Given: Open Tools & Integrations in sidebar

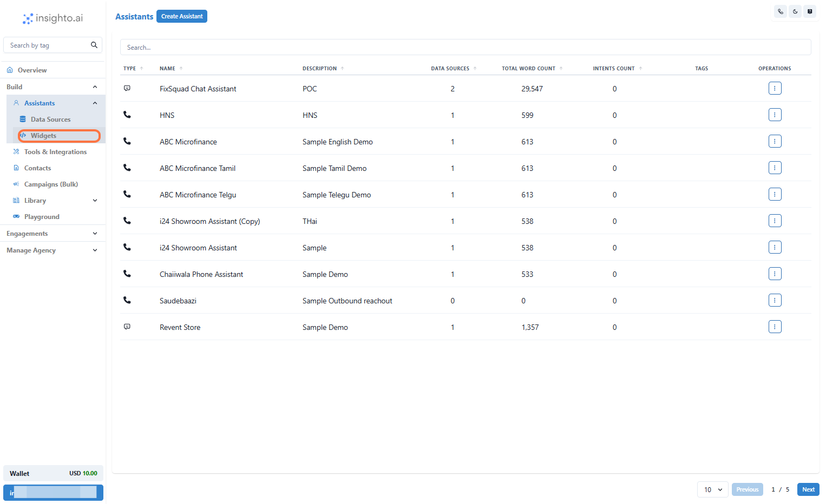Looking at the screenshot, I should tap(55, 152).
